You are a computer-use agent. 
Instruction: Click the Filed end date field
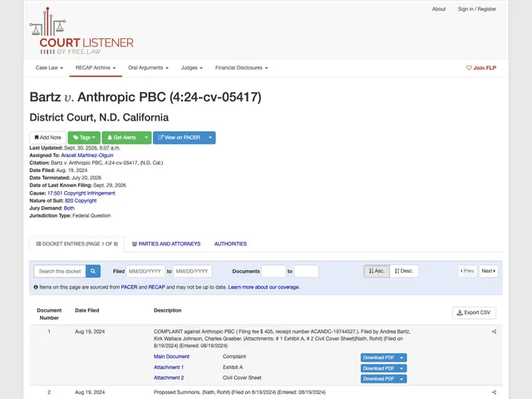pos(193,271)
